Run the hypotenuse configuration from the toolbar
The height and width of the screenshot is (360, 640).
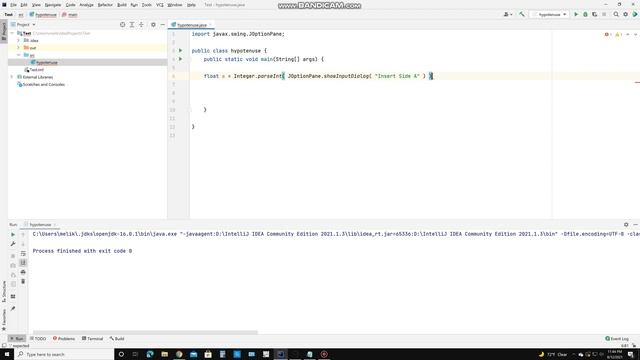[576, 14]
